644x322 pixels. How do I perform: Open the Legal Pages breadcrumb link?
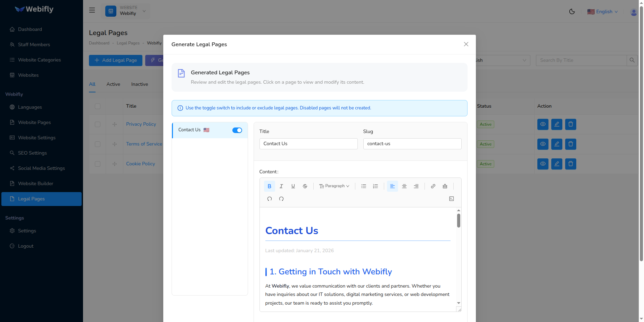coord(128,43)
